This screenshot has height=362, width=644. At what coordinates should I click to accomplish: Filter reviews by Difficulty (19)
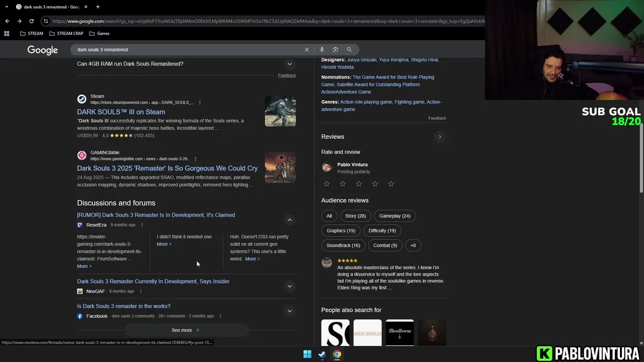pos(382,231)
